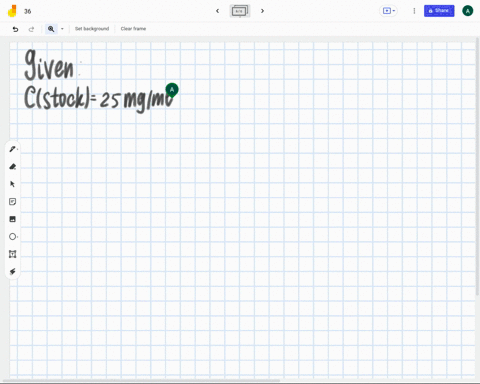Choose the Select arrow tool
This screenshot has width=480, height=384.
point(13,184)
